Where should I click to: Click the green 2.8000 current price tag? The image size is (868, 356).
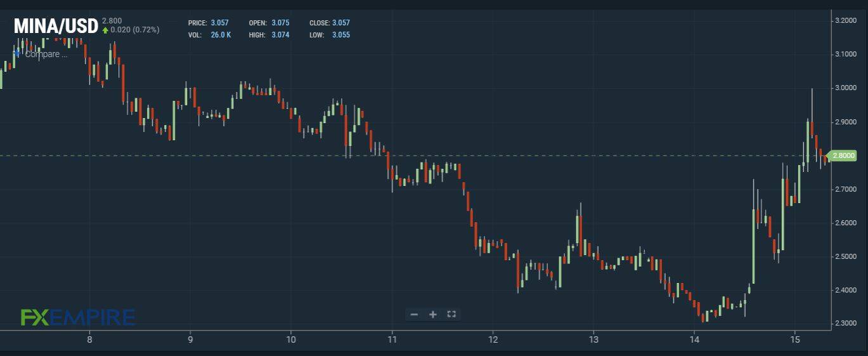843,155
